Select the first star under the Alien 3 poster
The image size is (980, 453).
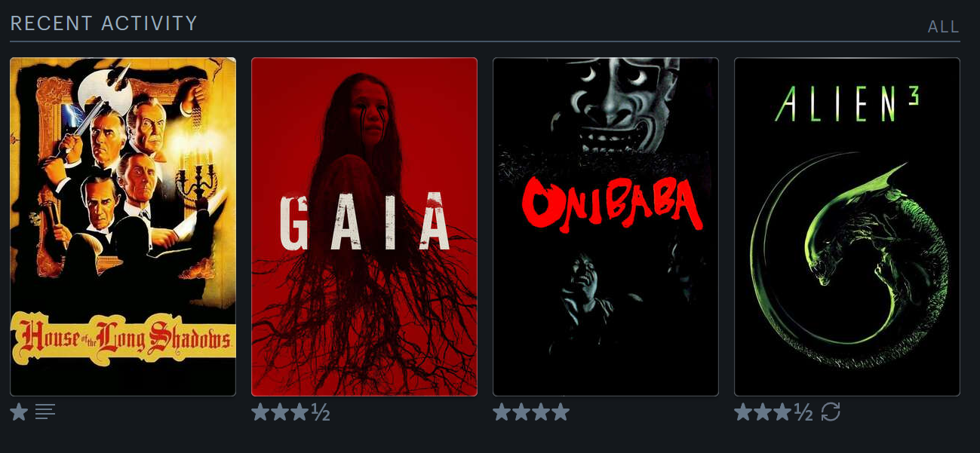(743, 412)
